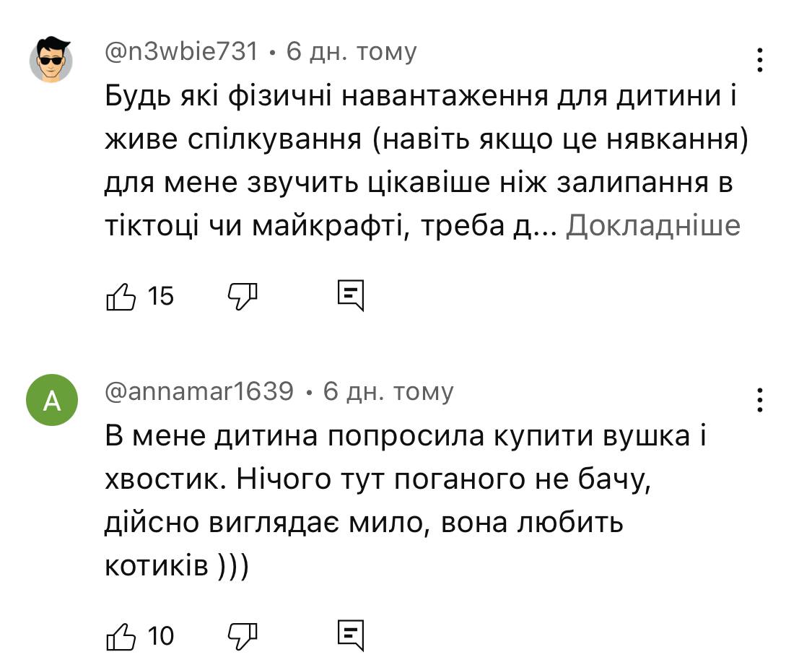Open the three-dot menu for @n3wbie731's comment
Screen dimensions: 812x670
coord(760,60)
